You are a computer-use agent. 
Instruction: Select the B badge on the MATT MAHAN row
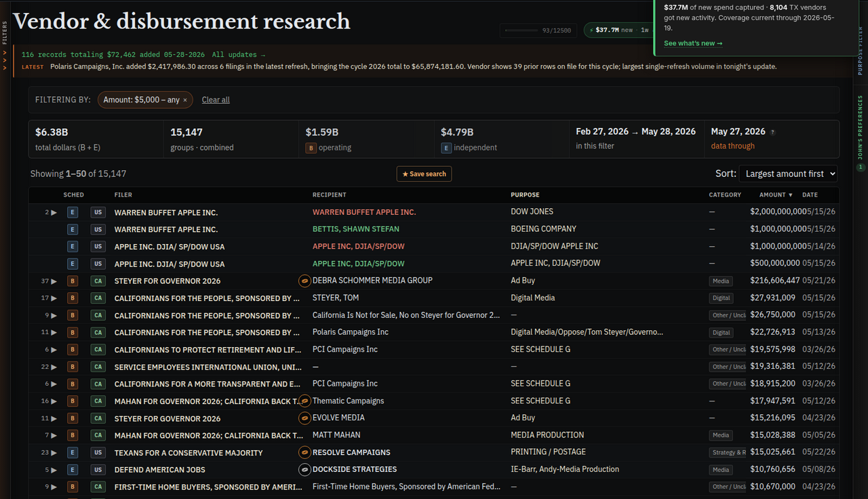73,435
